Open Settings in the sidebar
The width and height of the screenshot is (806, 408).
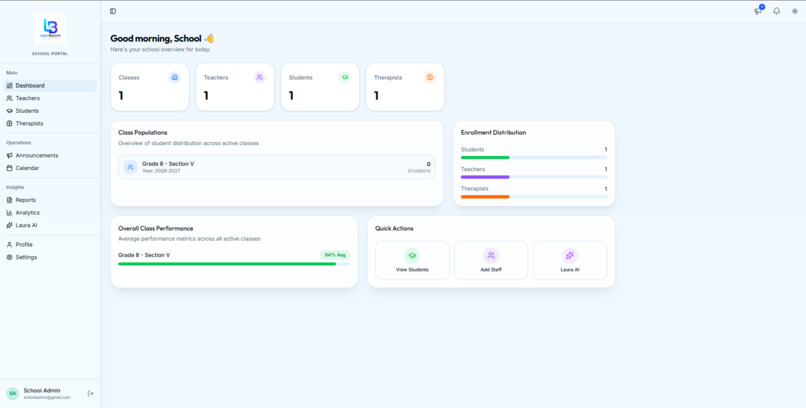[x=50, y=257]
